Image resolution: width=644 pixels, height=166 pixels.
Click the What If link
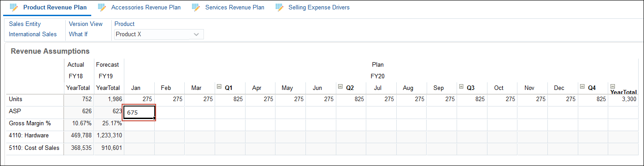[78, 34]
